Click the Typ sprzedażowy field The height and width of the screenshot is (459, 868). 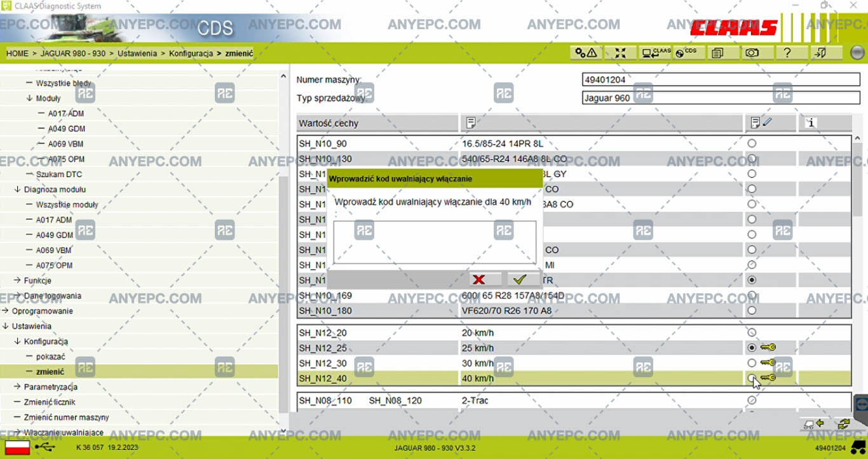pyautogui.click(x=721, y=98)
